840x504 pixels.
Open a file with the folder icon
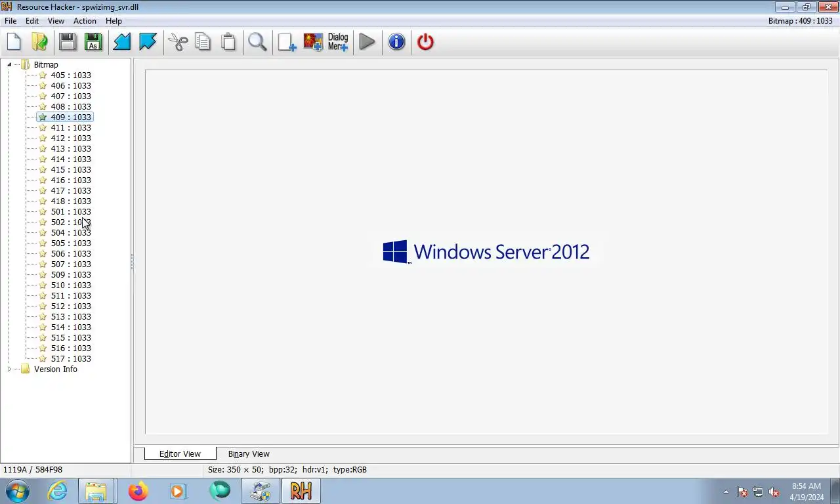[x=39, y=42]
